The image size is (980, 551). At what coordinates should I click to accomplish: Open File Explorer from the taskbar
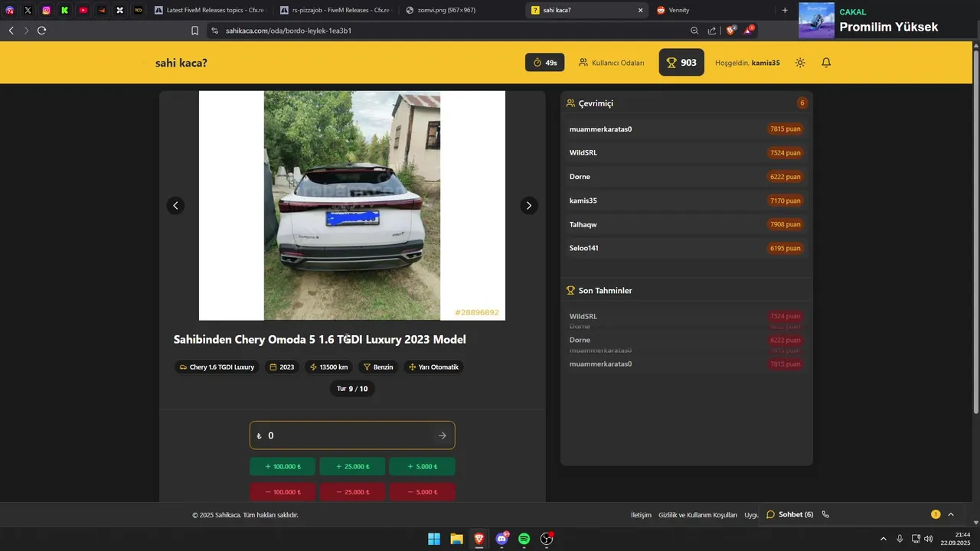[x=456, y=539]
